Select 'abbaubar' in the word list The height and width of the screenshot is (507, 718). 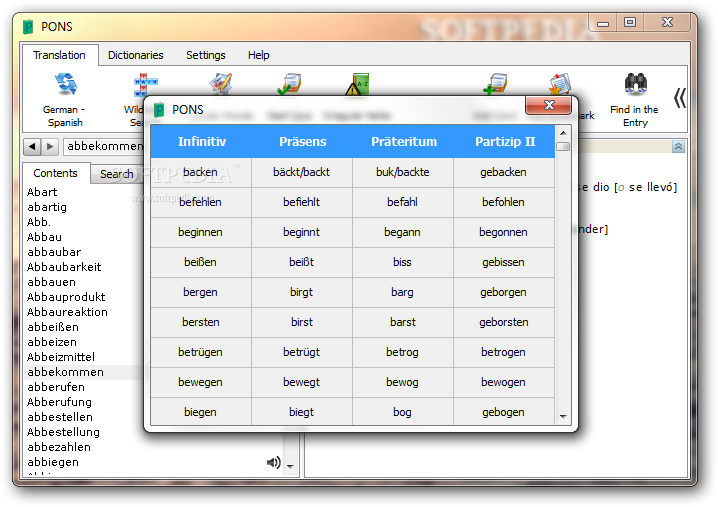coord(54,252)
